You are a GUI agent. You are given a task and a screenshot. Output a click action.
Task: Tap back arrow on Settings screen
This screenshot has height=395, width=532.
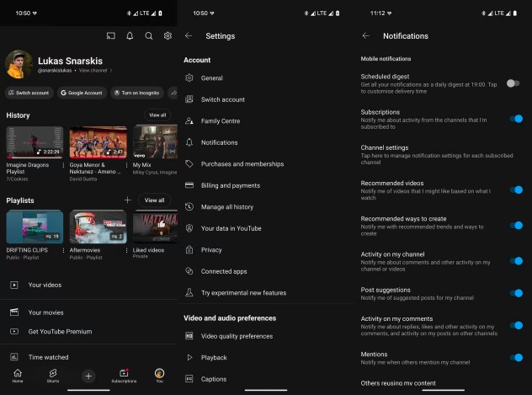click(x=189, y=35)
